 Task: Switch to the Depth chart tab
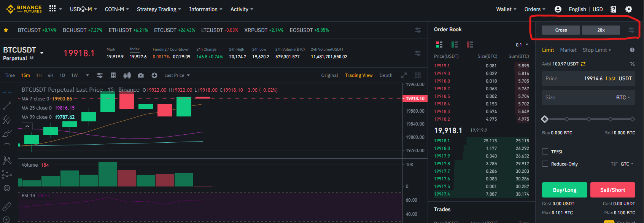(386, 75)
